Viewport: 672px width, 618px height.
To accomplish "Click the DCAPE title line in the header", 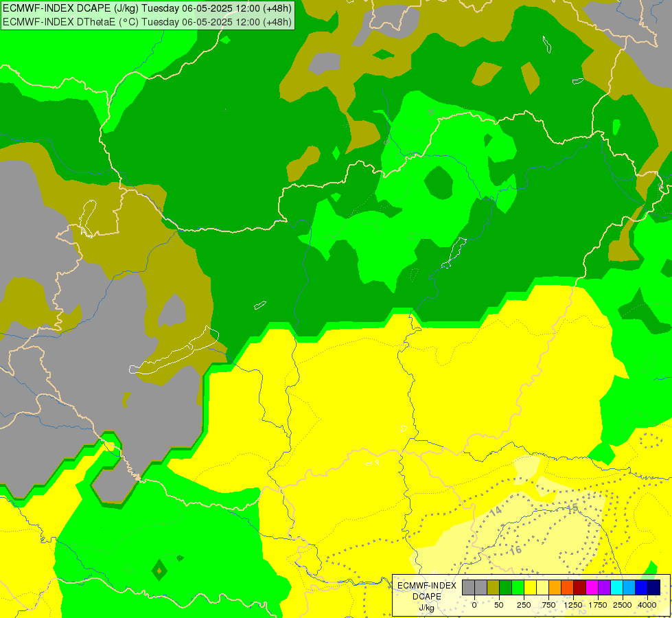I will coord(147,8).
